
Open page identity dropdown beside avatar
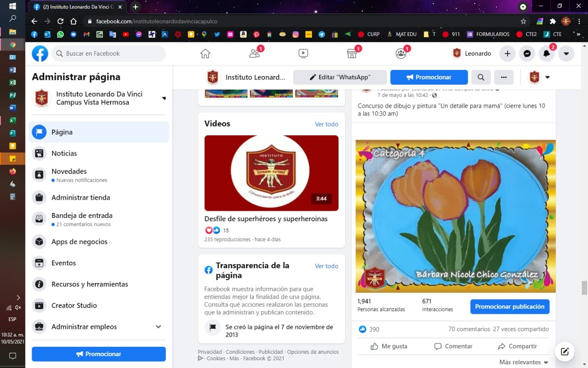click(548, 77)
